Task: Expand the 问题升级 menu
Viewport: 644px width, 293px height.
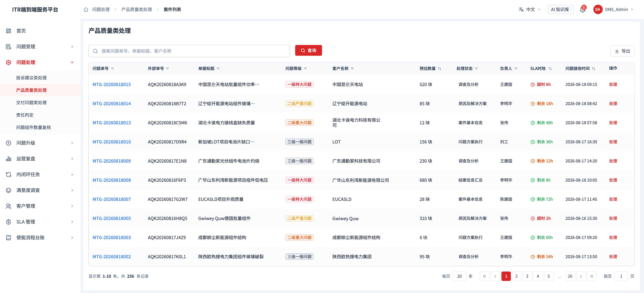Action: click(x=40, y=143)
